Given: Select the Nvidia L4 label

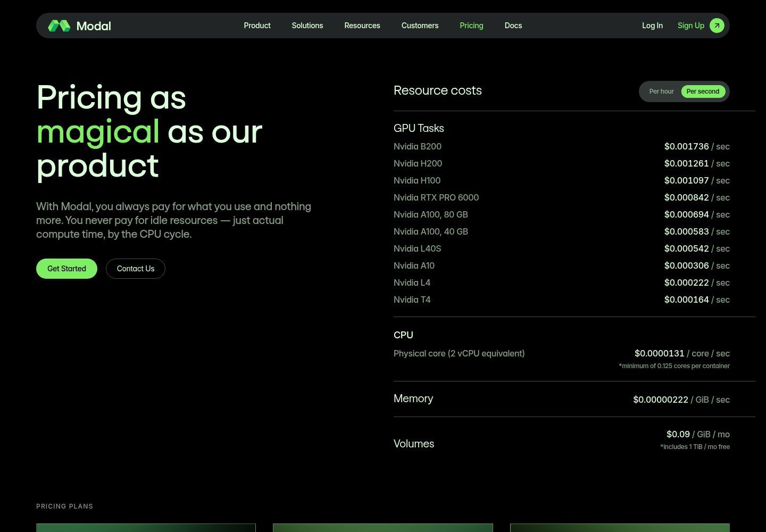Looking at the screenshot, I should click(412, 282).
